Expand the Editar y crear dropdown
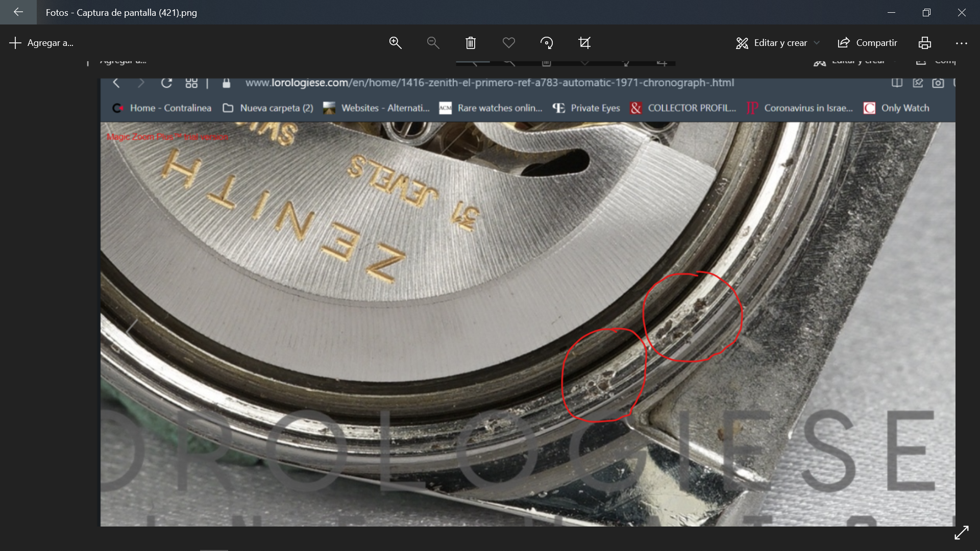This screenshot has width=980, height=551. coord(780,43)
